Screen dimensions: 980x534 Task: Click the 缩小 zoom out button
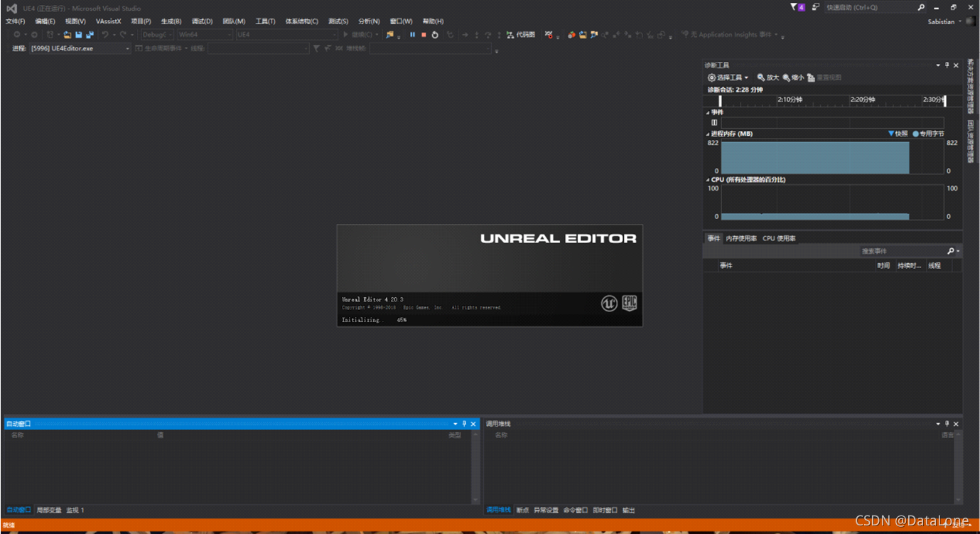pyautogui.click(x=793, y=78)
